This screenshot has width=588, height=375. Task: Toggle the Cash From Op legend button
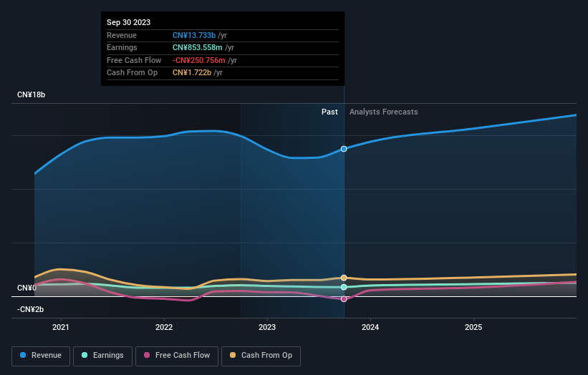(x=261, y=356)
